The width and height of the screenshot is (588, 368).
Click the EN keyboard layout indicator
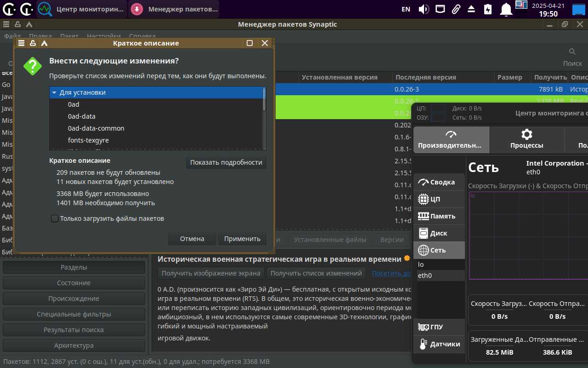[406, 9]
